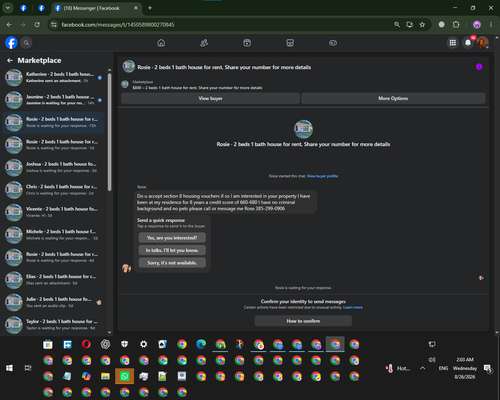Click the browser back arrow
This screenshot has height=400, width=500.
pyautogui.click(x=9, y=25)
